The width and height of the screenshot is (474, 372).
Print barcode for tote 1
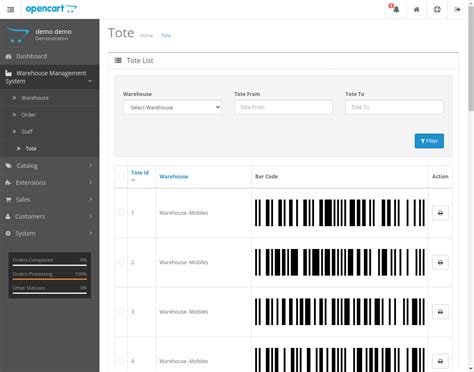(440, 213)
